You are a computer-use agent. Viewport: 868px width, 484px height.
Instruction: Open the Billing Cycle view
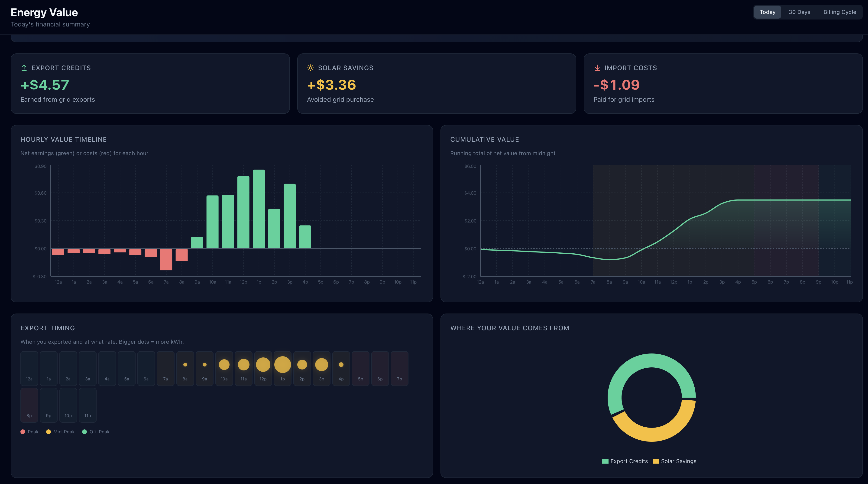840,12
